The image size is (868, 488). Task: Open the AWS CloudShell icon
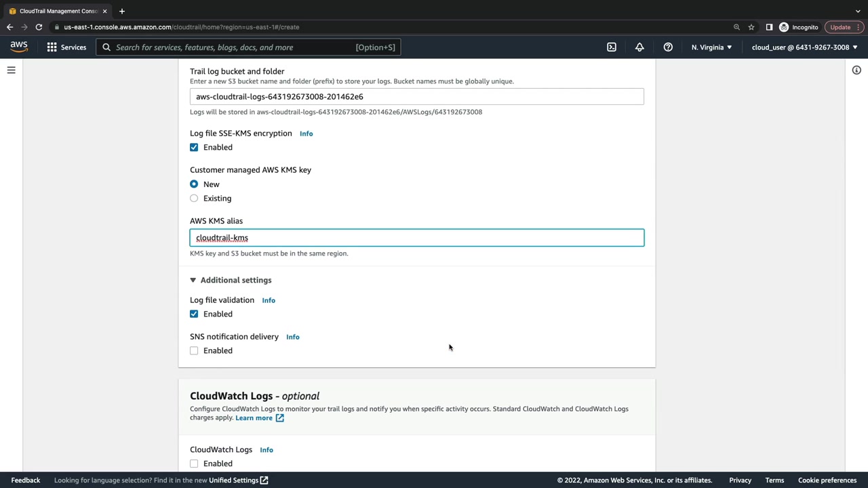coord(612,47)
